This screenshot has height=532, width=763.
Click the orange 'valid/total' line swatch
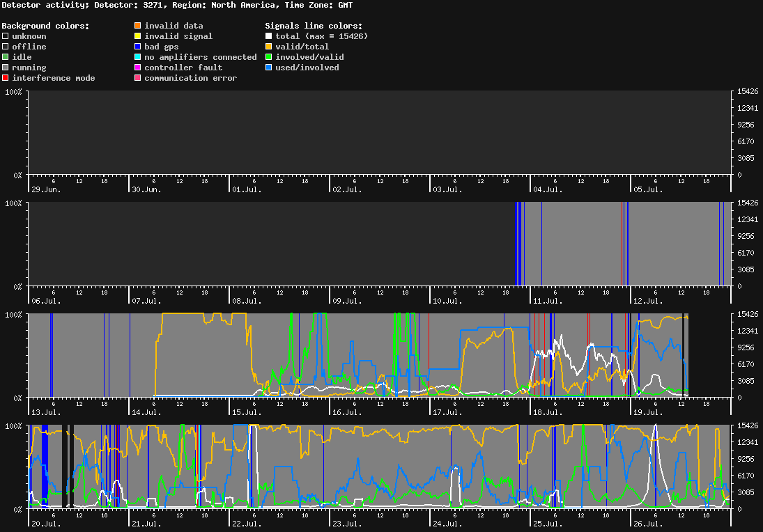point(268,46)
